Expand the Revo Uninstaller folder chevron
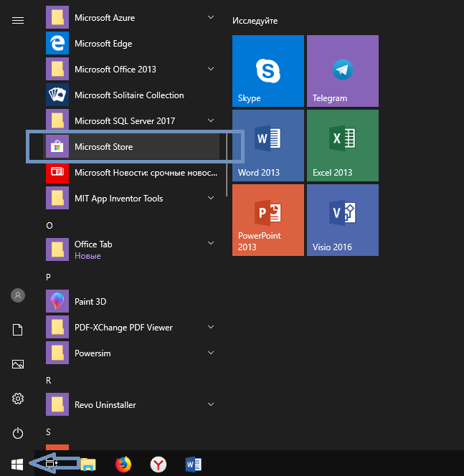Image resolution: width=464 pixels, height=476 pixels. coord(211,404)
